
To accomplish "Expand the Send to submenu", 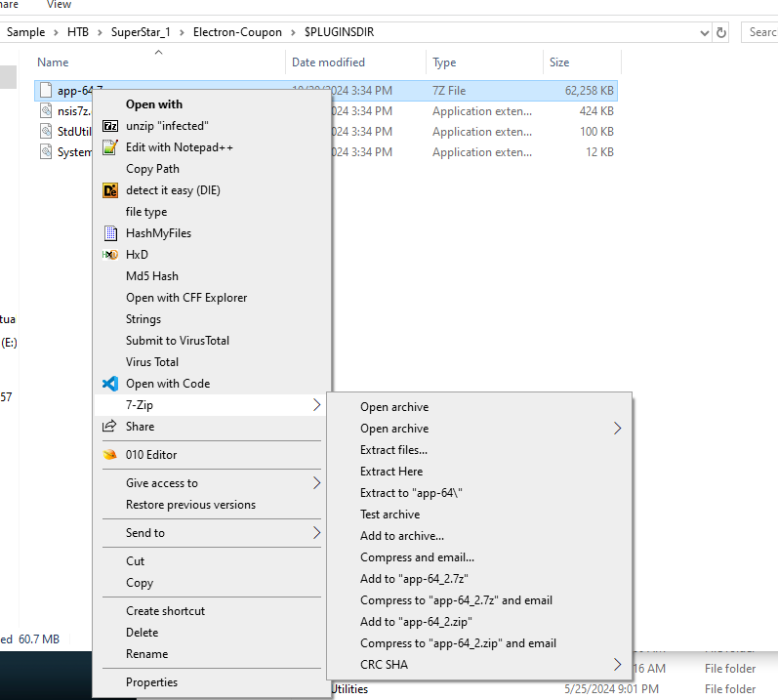I will pyautogui.click(x=316, y=533).
